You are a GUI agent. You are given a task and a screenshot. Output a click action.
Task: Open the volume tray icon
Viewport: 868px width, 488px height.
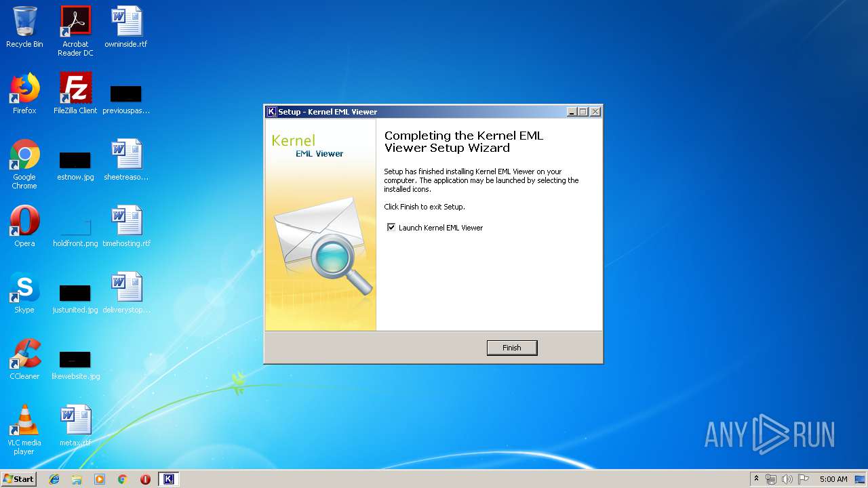[787, 479]
